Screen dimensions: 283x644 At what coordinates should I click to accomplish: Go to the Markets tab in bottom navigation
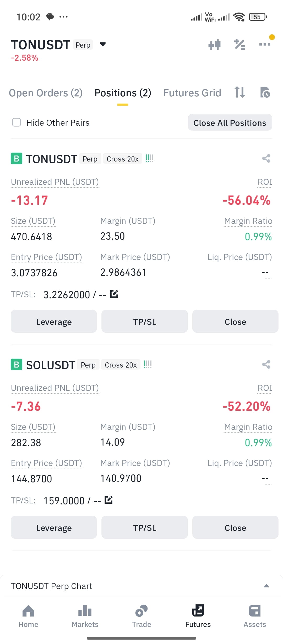[85, 616]
